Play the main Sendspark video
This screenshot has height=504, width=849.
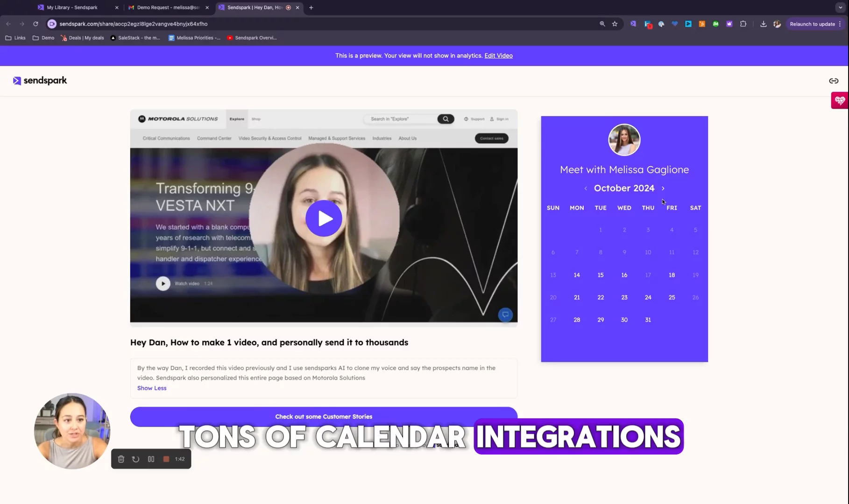coord(324,218)
